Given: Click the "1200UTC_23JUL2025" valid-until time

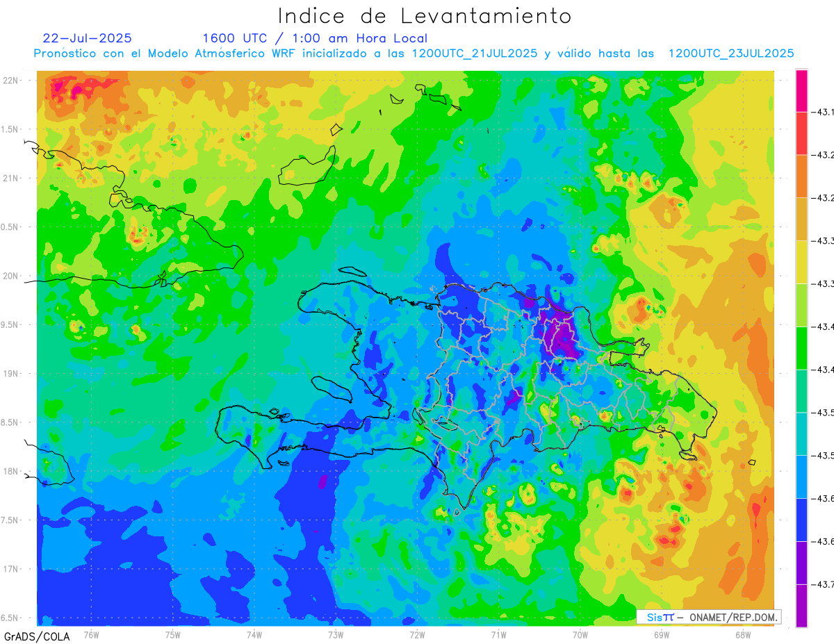Looking at the screenshot, I should 731,53.
